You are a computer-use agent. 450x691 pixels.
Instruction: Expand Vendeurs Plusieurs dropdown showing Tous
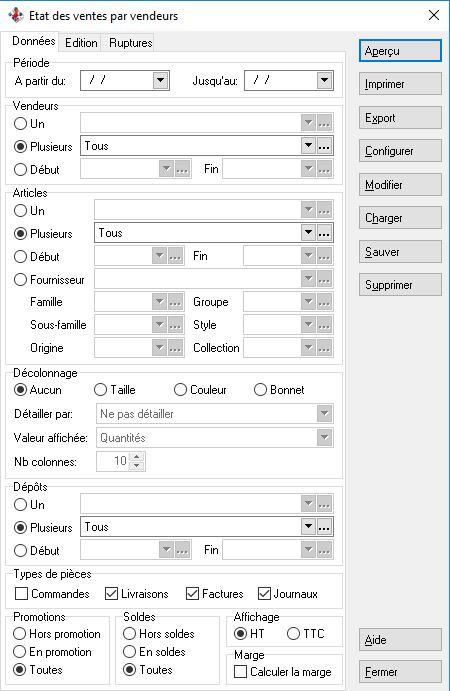pyautogui.click(x=308, y=146)
